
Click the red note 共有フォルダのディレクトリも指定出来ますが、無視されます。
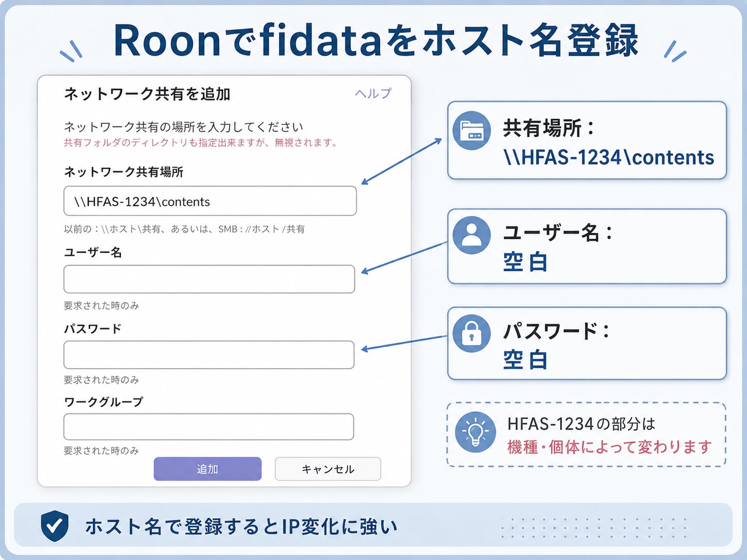201,142
